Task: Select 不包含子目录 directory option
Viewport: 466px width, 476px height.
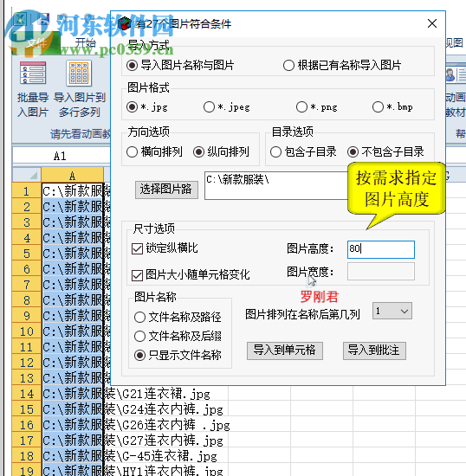Action: [x=385, y=151]
